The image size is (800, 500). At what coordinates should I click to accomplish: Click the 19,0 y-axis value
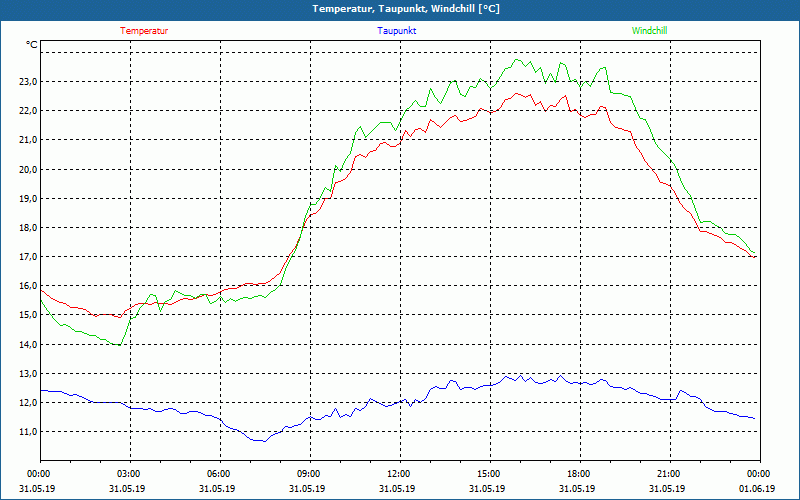(28, 198)
